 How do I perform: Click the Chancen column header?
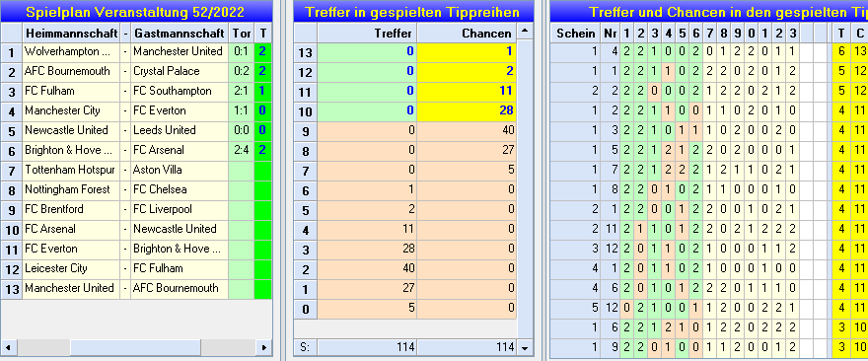(467, 34)
